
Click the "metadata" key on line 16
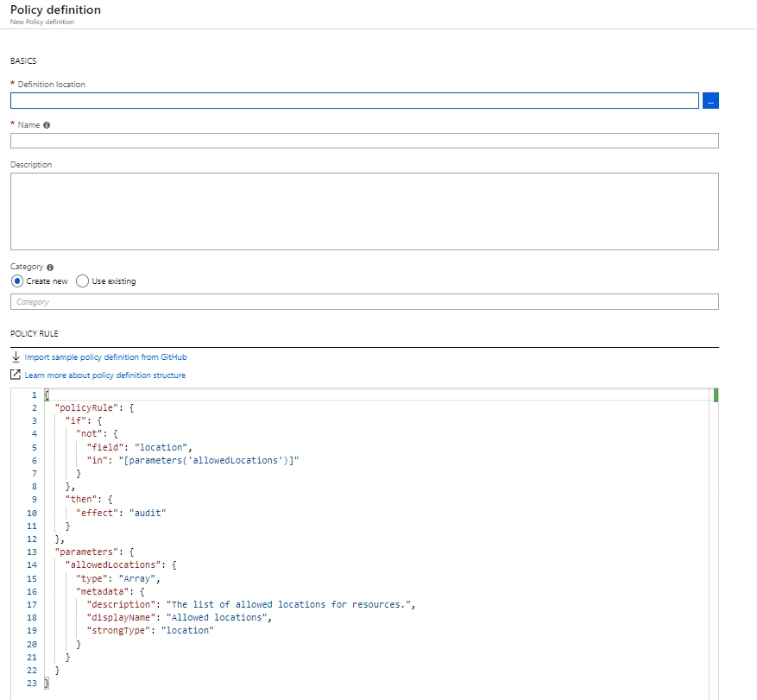tap(103, 592)
